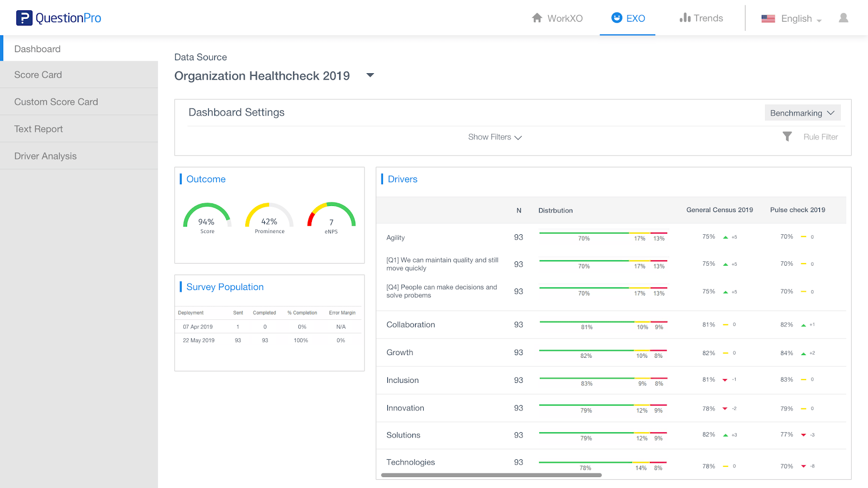Click the EXO smiley face icon

(x=616, y=18)
